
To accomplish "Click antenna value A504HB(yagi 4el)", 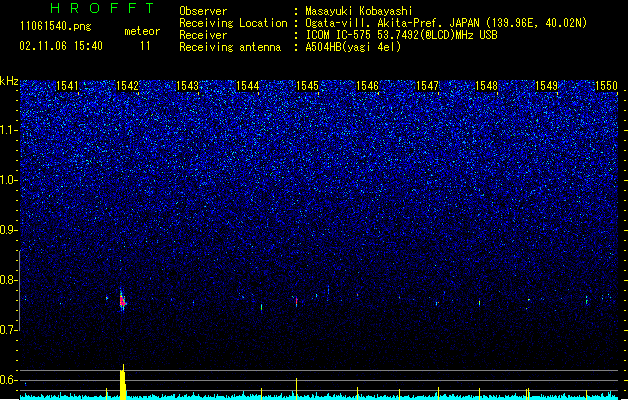I will [x=353, y=47].
